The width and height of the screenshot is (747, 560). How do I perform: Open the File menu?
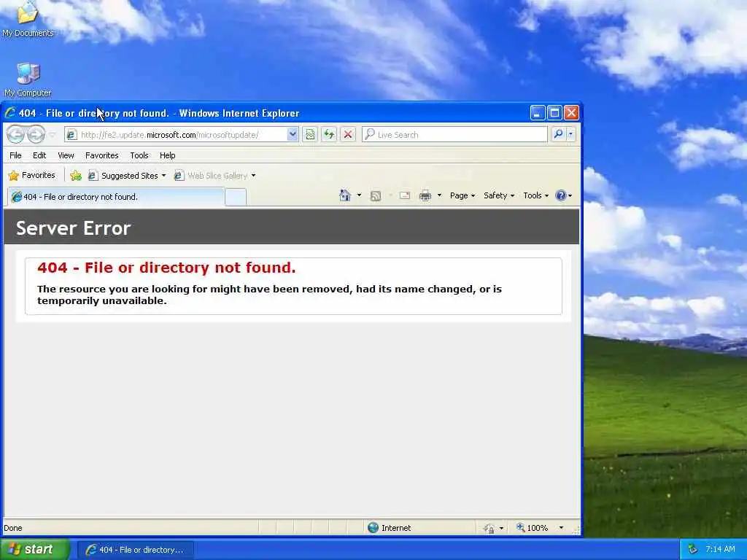pyautogui.click(x=15, y=155)
